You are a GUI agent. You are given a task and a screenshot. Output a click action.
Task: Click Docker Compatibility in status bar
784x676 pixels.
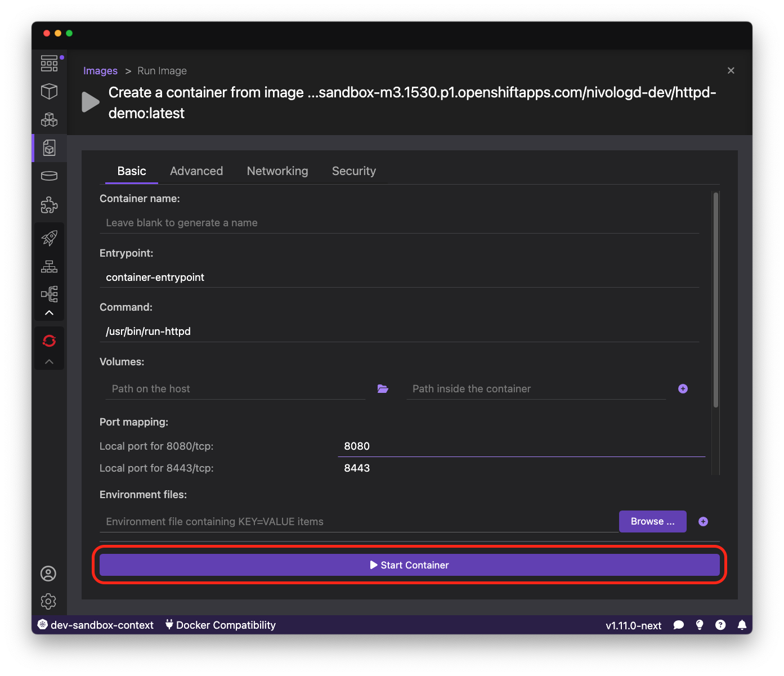(x=221, y=625)
